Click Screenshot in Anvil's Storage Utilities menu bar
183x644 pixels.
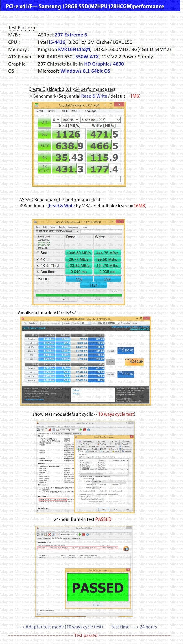click(126, 323)
